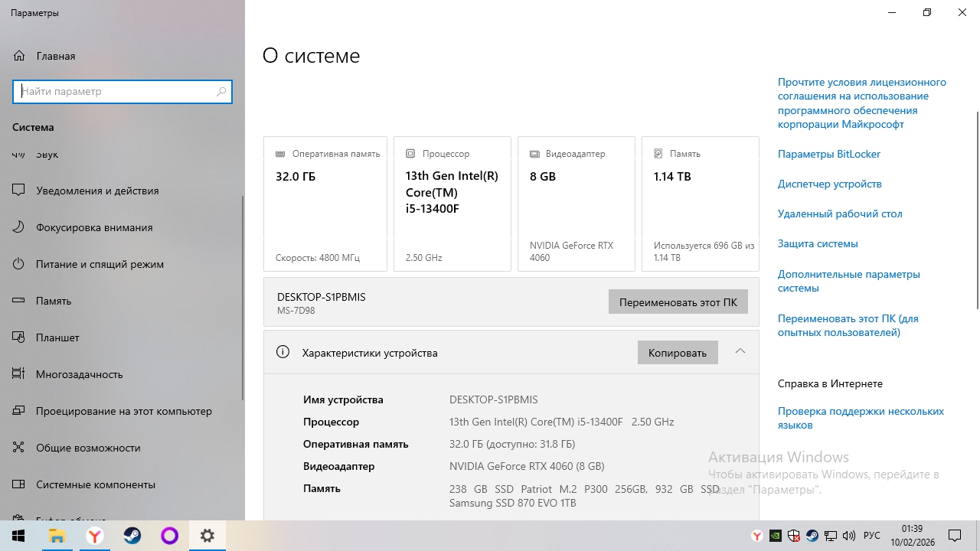Screen dimensions: 980x551
Task: Click the Видеоадаптер 8 GB card
Action: point(577,204)
